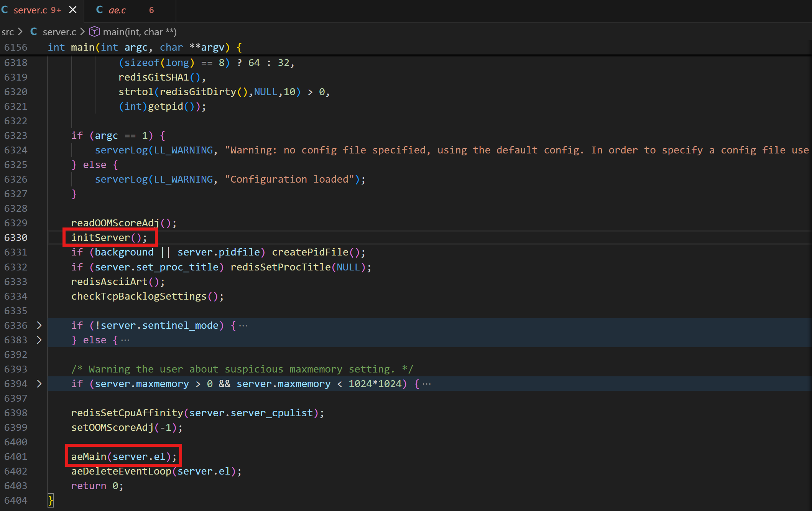
Task: Click server.c breadcrumb item
Action: click(59, 32)
